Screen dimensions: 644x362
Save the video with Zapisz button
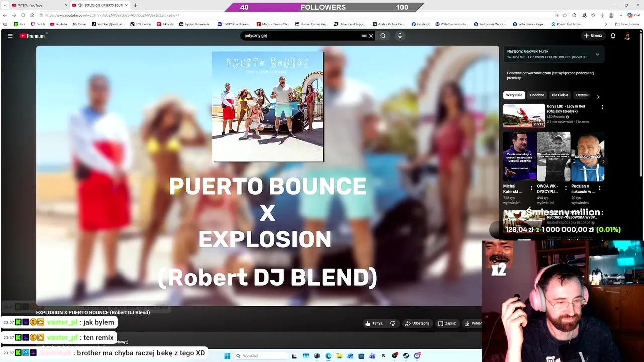tap(447, 323)
